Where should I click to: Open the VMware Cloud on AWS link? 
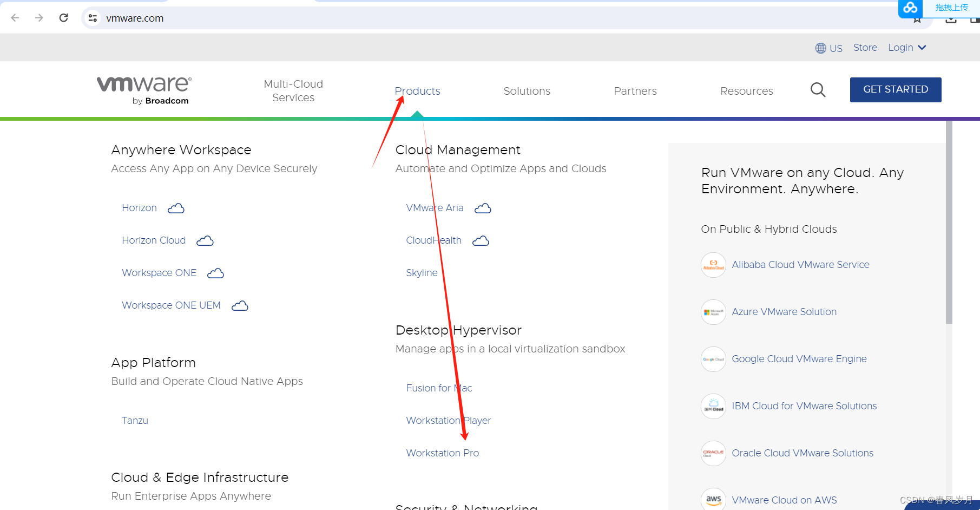coord(784,500)
